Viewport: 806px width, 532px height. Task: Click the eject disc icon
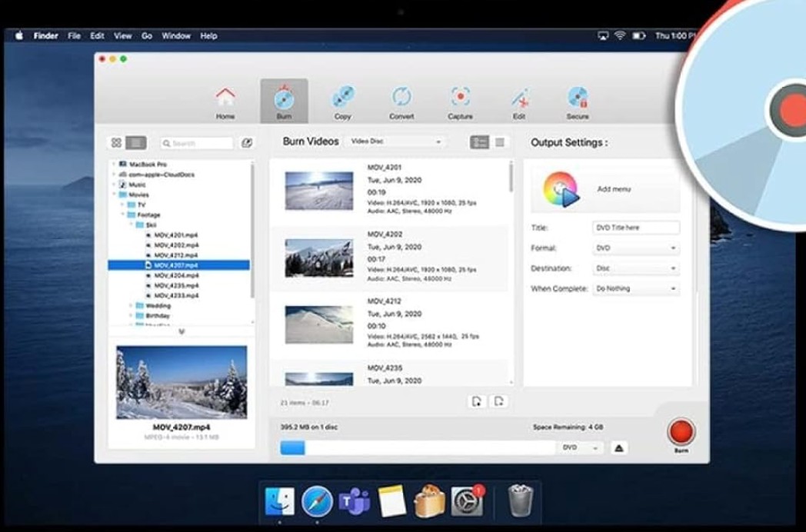[619, 447]
